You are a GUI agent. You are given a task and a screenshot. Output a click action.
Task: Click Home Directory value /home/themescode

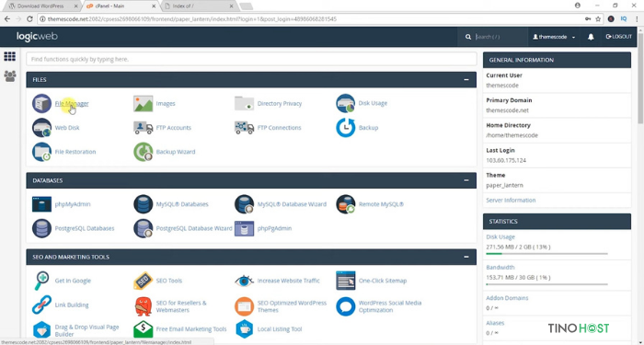(x=512, y=135)
